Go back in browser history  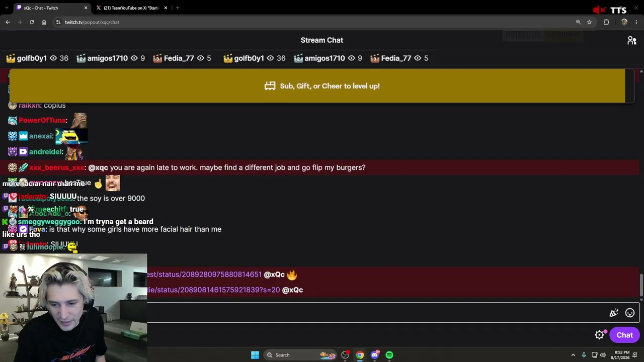(8, 22)
